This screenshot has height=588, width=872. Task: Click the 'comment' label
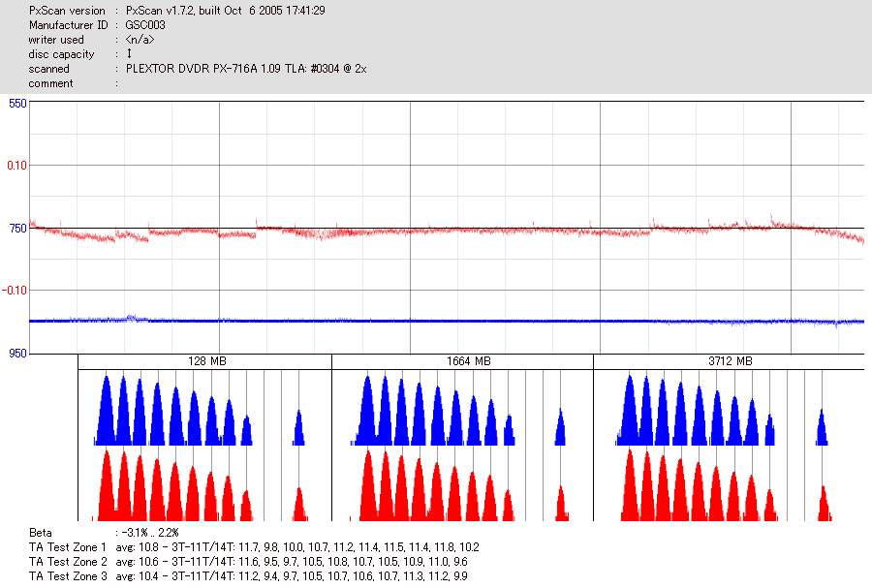pyautogui.click(x=50, y=83)
